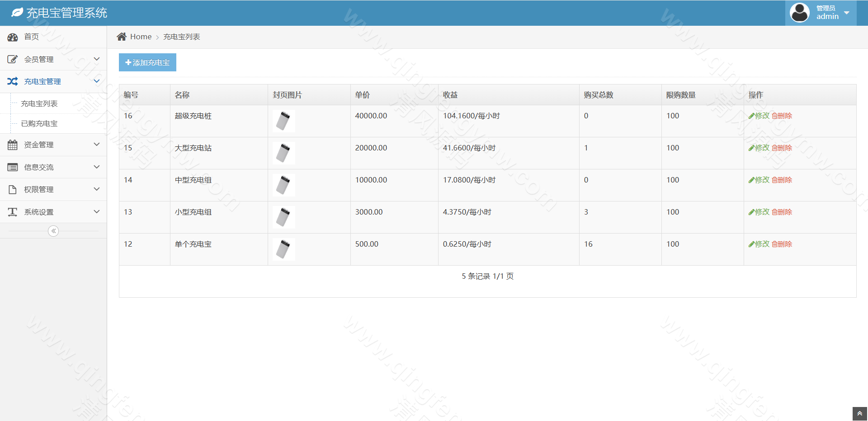The image size is (868, 421).
Task: Click 修改 for 超级充电桩 row
Action: (x=759, y=116)
